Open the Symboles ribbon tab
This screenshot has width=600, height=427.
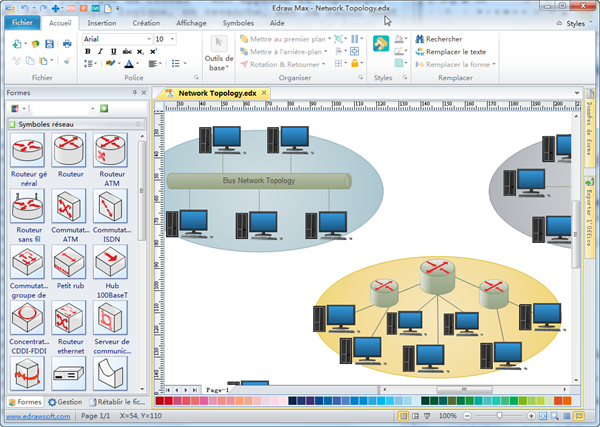[238, 22]
